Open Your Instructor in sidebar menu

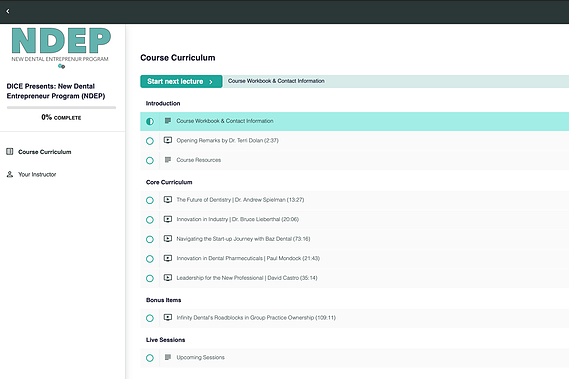[37, 174]
